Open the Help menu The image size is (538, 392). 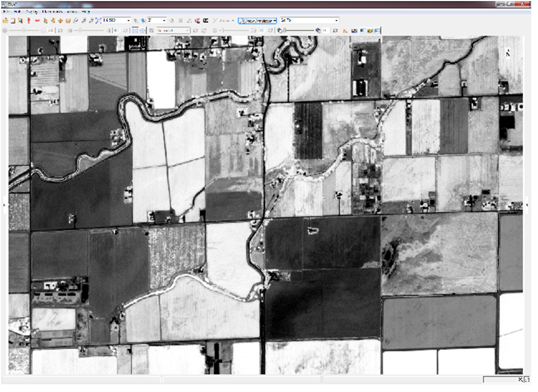86,12
